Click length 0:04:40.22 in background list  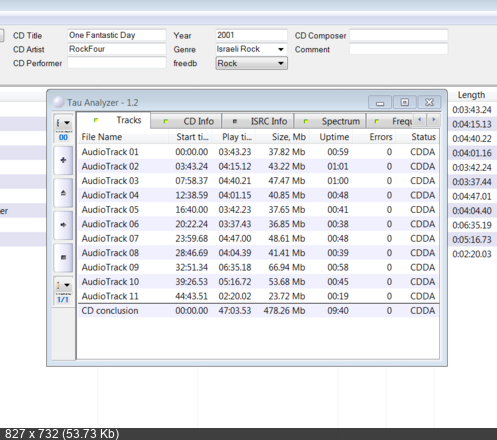pyautogui.click(x=472, y=139)
